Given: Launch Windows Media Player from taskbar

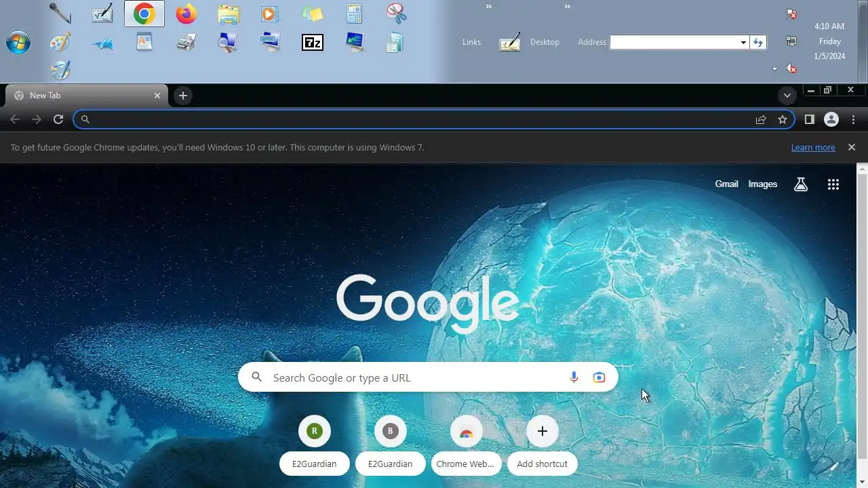Looking at the screenshot, I should (x=270, y=14).
